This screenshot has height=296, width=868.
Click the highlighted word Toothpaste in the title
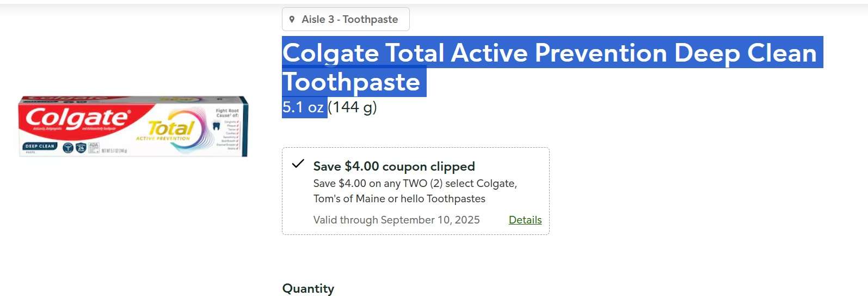click(x=352, y=82)
